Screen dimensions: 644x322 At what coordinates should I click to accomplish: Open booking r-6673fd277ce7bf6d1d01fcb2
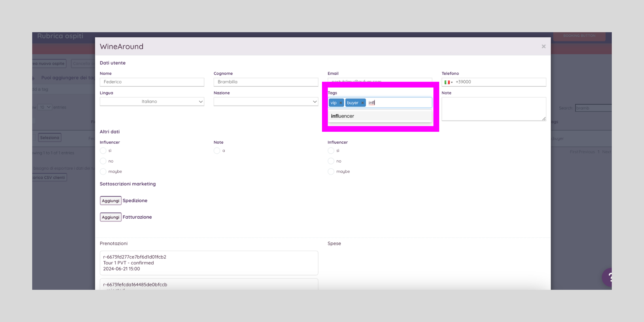point(209,263)
